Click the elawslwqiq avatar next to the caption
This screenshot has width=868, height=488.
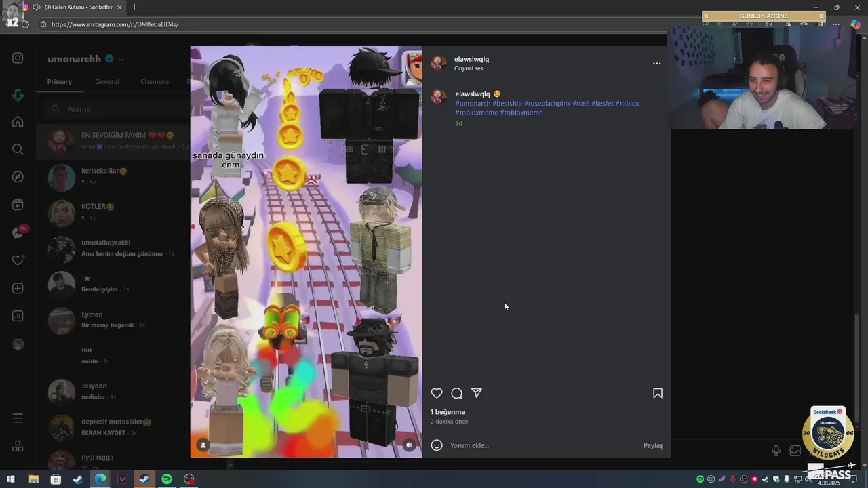click(439, 97)
